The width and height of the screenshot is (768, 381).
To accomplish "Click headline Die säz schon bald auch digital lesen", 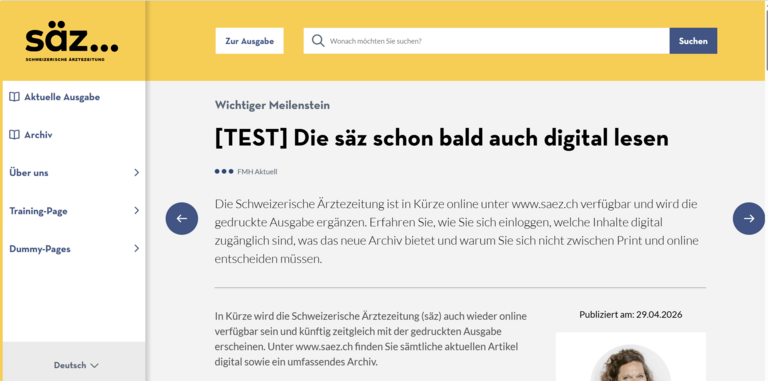I will click(x=442, y=139).
